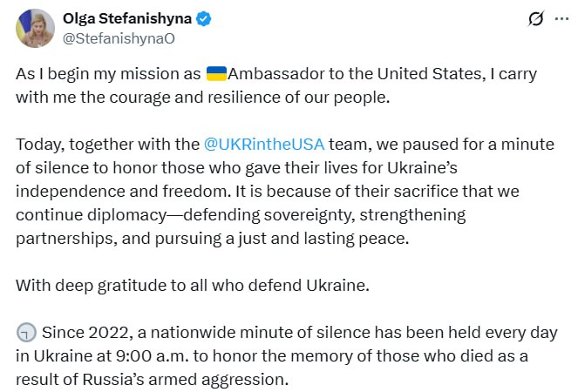This screenshot has width=578, height=392.
Task: Click the Ukrainian flag emoji
Action: pyautogui.click(x=216, y=74)
